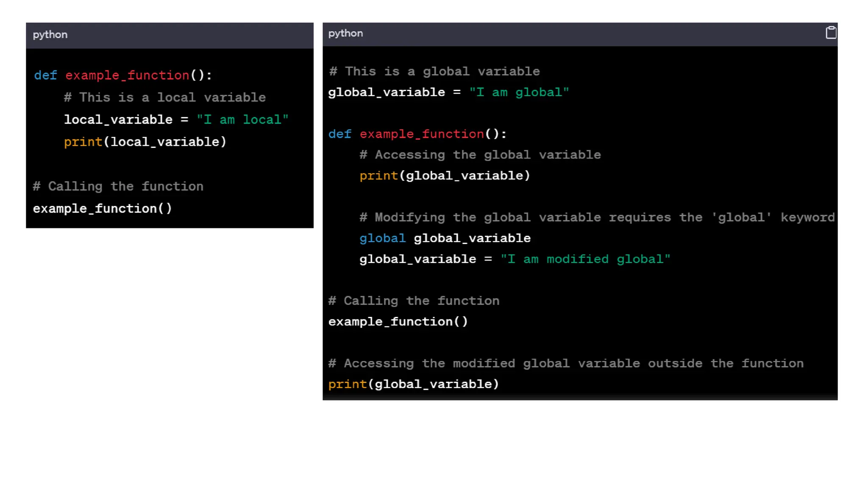Click the "I am global" string

point(519,92)
